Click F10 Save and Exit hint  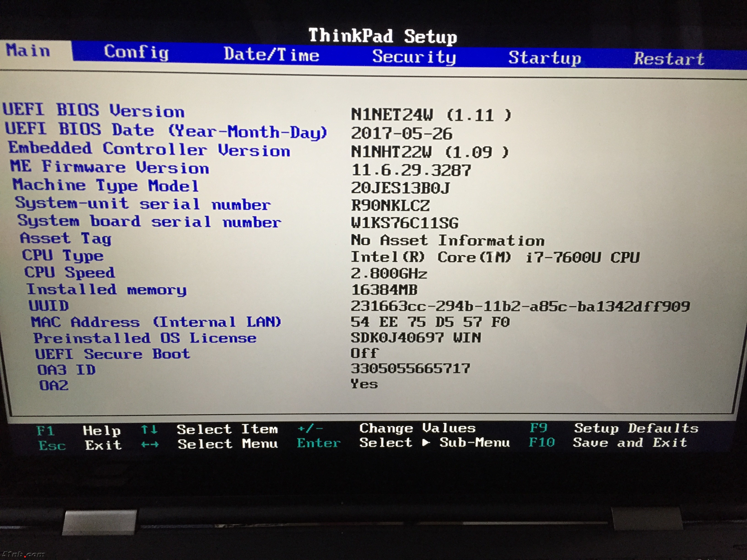[x=542, y=442]
